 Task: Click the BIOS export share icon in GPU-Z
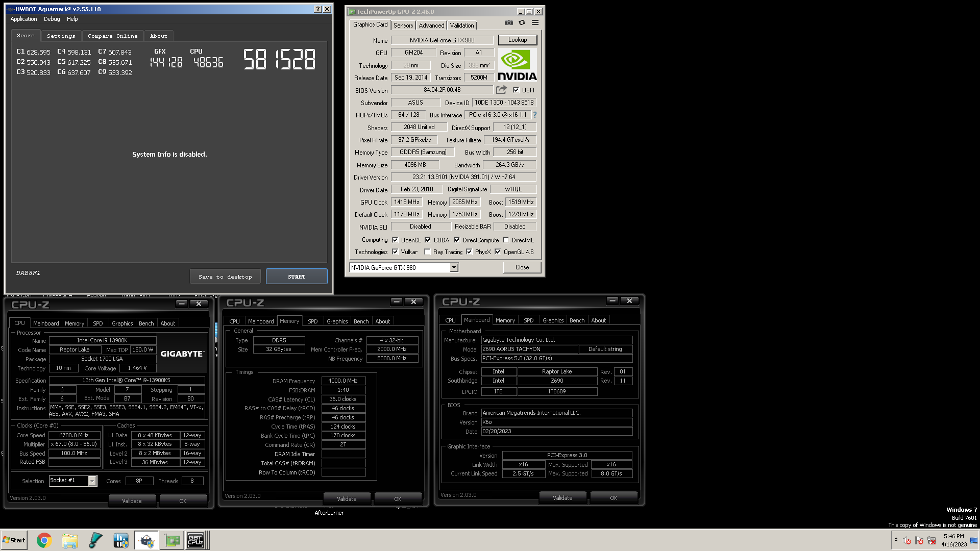pos(502,90)
